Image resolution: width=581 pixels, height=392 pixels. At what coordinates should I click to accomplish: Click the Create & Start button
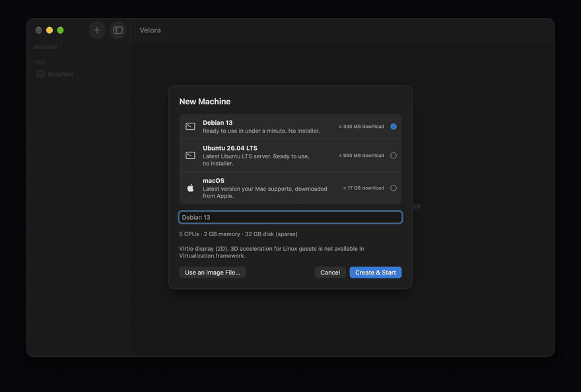[x=376, y=273]
